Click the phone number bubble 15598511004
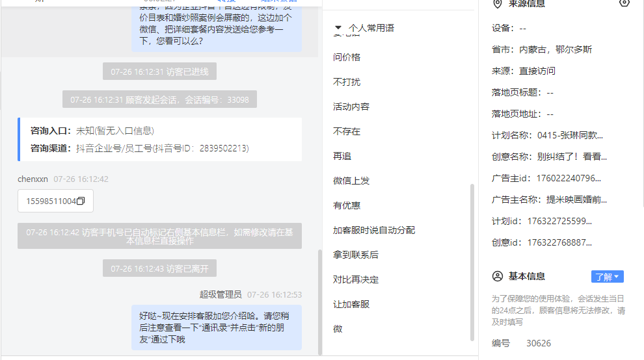This screenshot has width=644, height=360. 55,201
